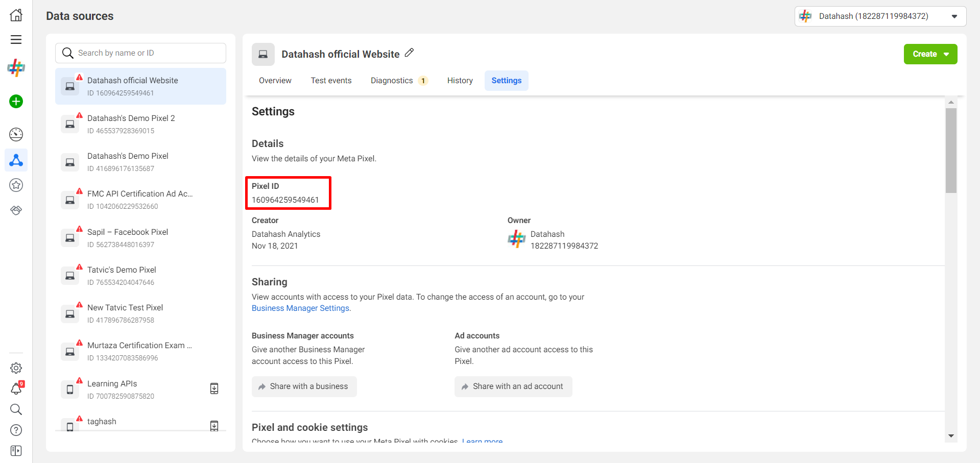Open the History tab

point(460,81)
